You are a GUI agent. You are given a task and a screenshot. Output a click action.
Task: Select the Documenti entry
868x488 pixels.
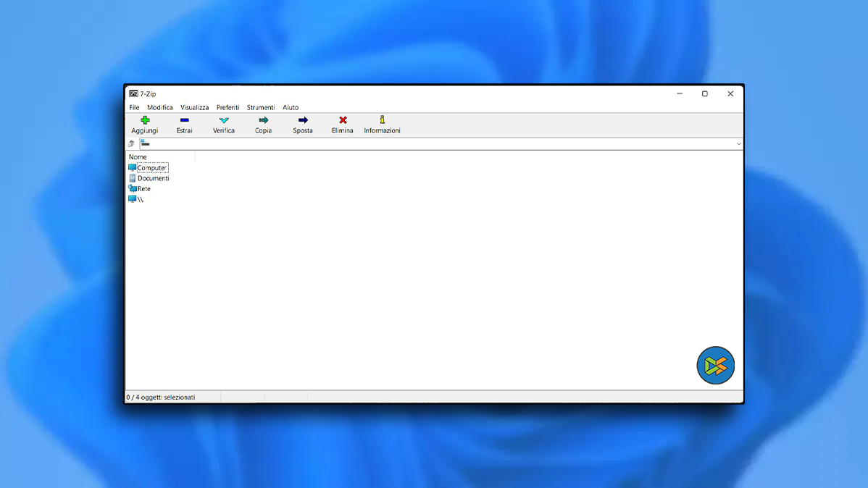153,178
